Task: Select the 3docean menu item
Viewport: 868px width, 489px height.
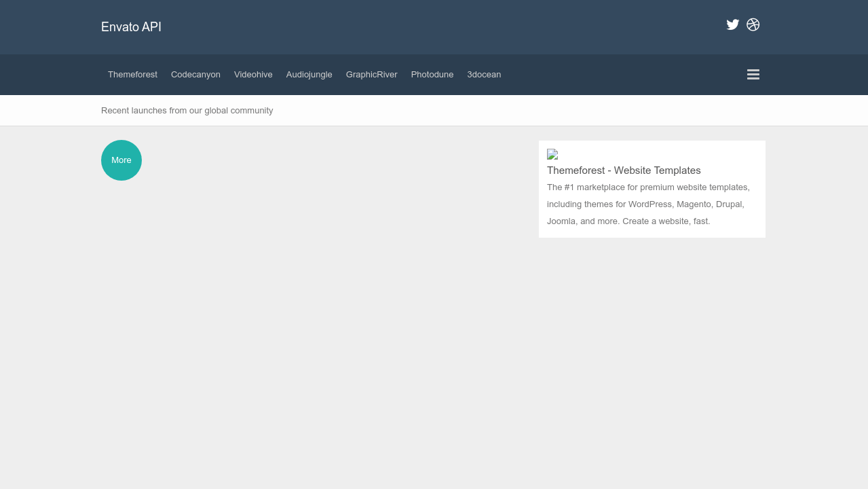Action: (484, 75)
